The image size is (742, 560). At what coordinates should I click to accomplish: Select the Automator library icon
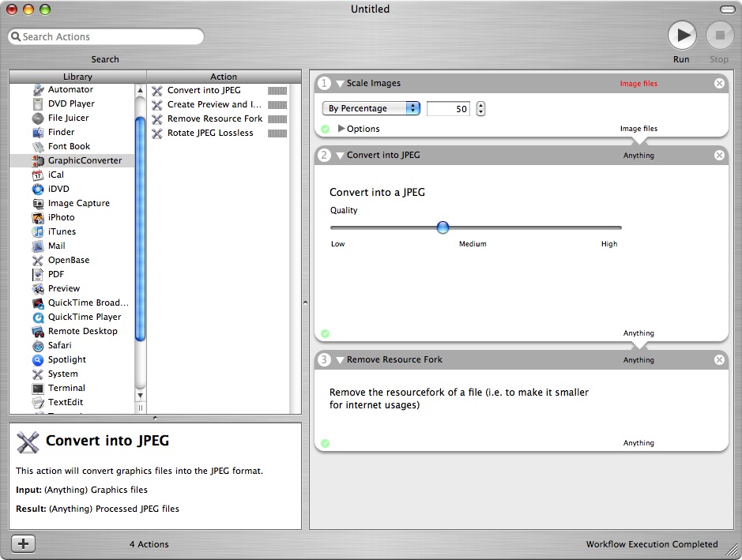38,89
